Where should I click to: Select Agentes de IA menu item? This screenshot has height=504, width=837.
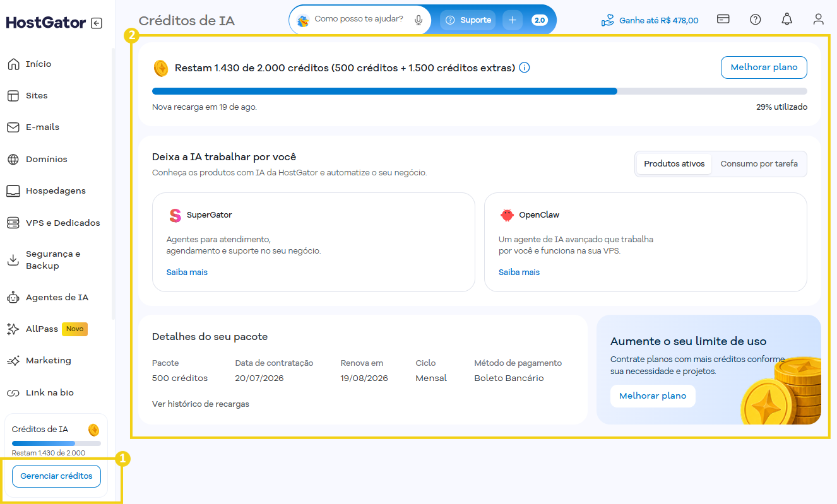tap(57, 297)
